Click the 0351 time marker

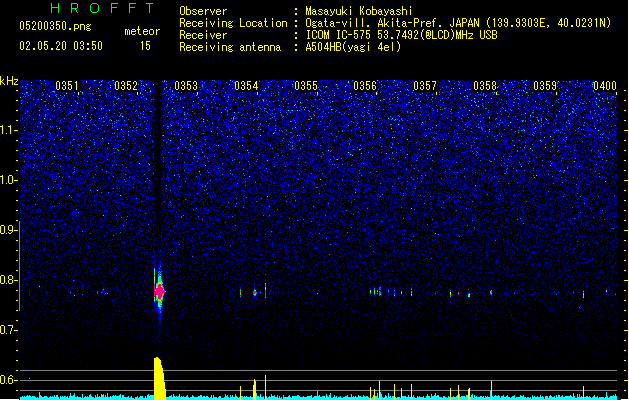[x=67, y=86]
